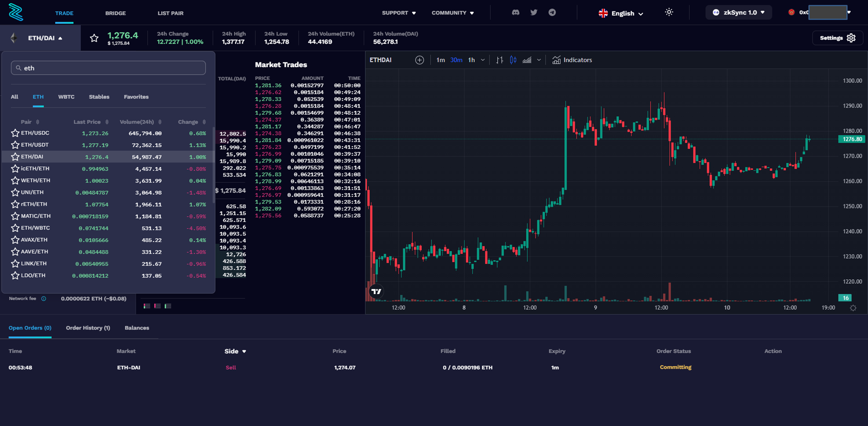Select the candlestick chart style icon
The height and width of the screenshot is (426, 868).
(x=513, y=60)
